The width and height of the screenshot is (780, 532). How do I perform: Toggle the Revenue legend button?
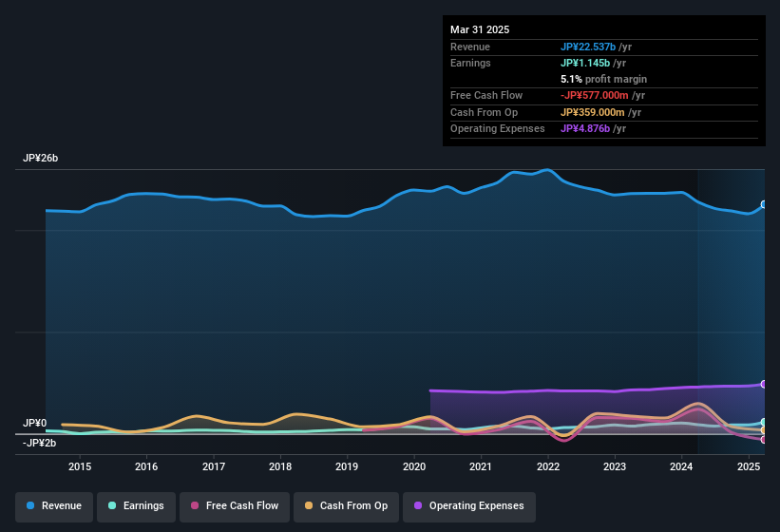54,506
